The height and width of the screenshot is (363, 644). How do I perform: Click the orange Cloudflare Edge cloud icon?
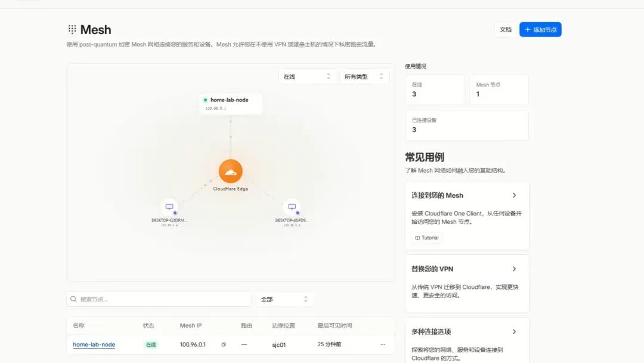click(230, 171)
